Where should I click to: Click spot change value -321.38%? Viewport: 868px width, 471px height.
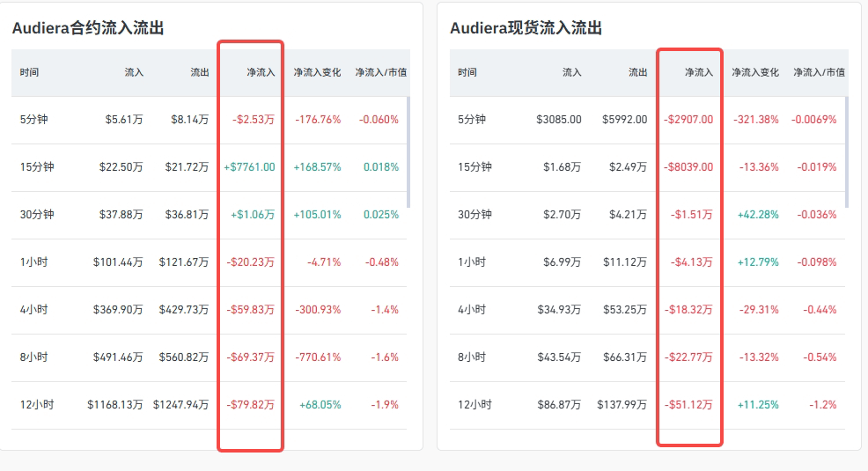tap(756, 120)
